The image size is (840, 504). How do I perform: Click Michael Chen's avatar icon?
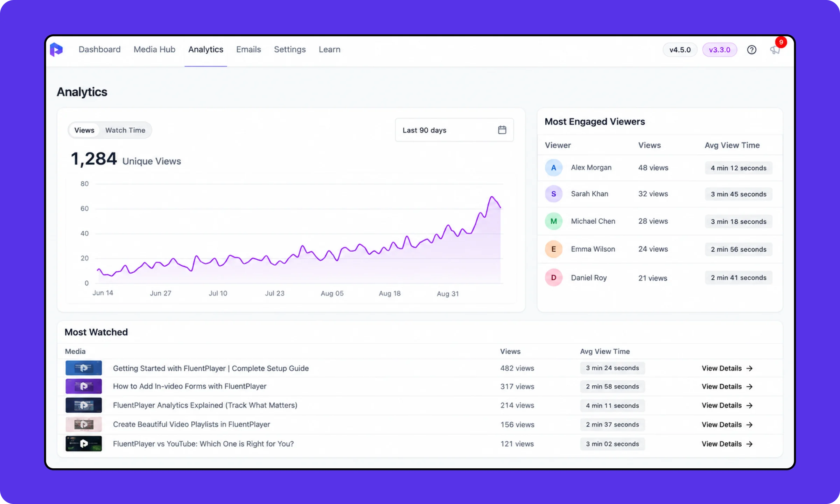click(554, 221)
